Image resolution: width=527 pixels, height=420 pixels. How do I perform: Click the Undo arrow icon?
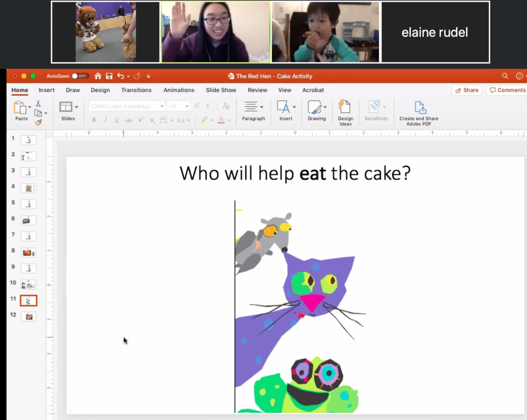pos(120,76)
